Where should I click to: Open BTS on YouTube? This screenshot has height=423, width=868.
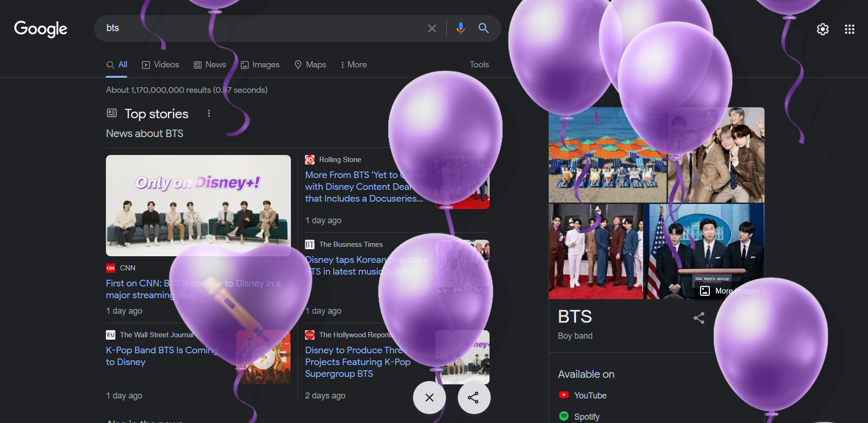click(x=583, y=396)
